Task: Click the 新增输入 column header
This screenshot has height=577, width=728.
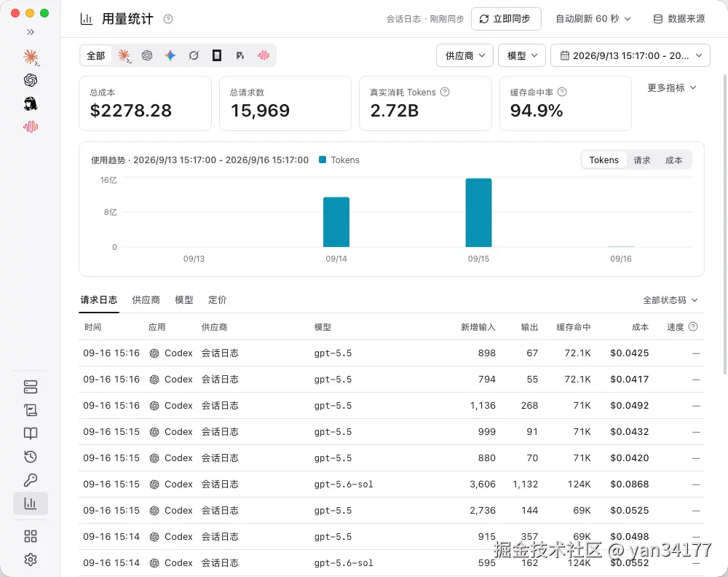Action: click(478, 327)
